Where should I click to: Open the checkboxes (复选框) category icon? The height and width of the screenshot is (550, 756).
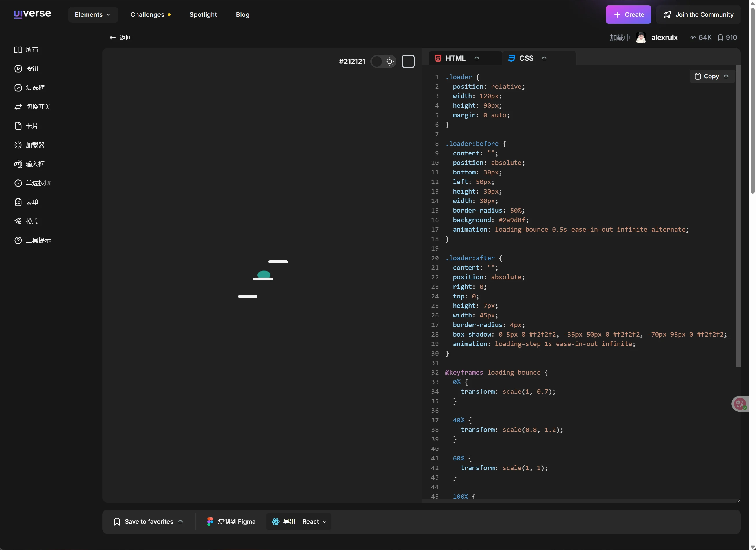point(18,88)
